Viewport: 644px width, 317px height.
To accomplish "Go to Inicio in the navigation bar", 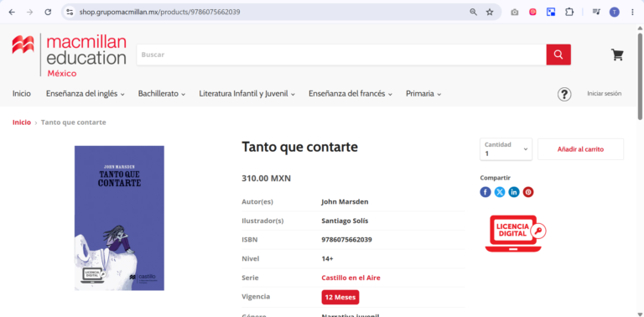I will point(21,94).
